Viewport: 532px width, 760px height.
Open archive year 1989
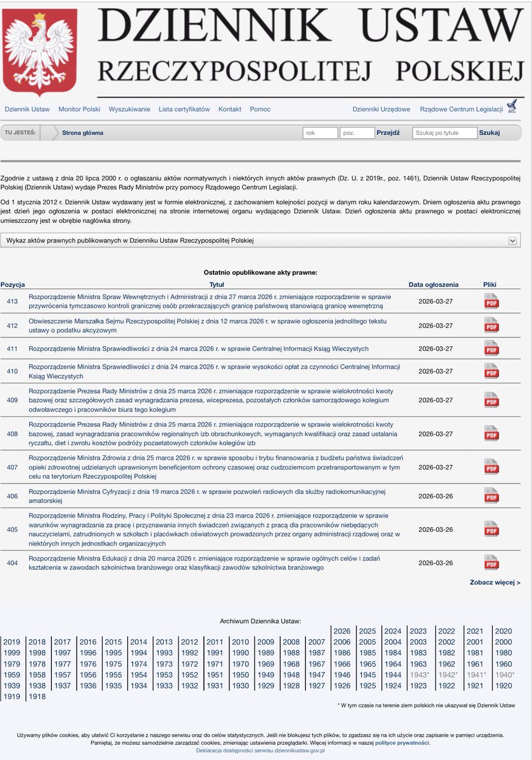coord(266,652)
